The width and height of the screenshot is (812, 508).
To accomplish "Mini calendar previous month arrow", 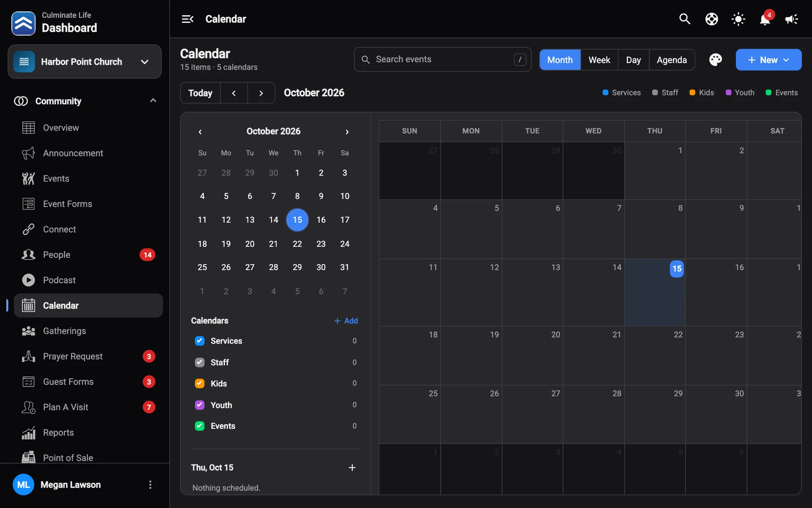I will pyautogui.click(x=200, y=132).
